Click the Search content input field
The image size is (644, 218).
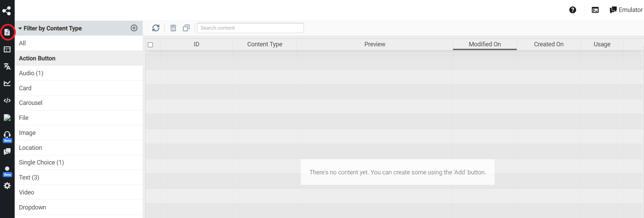click(250, 28)
